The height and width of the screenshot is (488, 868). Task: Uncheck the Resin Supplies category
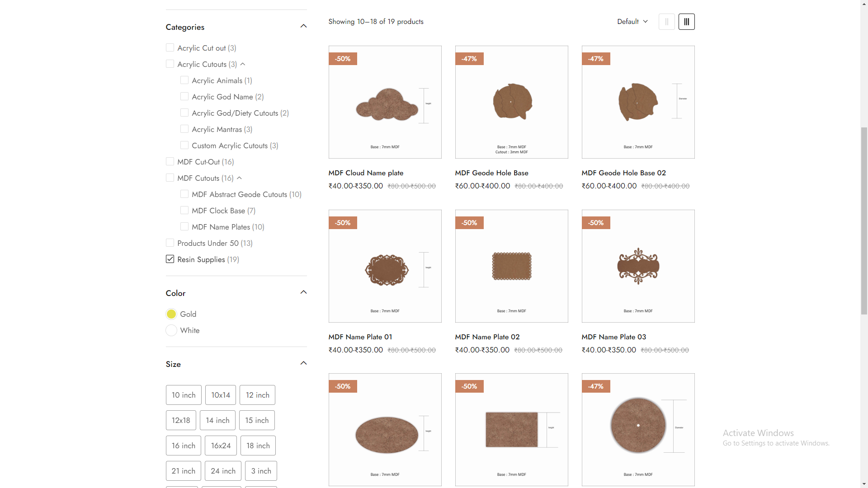pyautogui.click(x=170, y=259)
